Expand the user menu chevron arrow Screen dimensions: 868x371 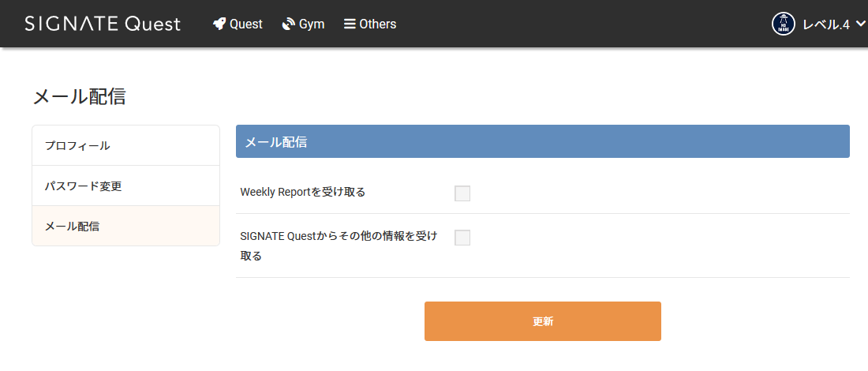[x=860, y=24]
